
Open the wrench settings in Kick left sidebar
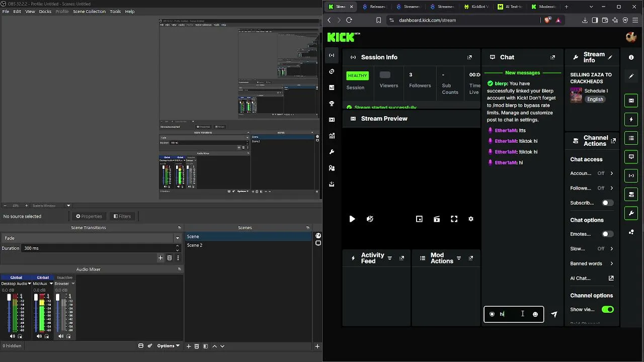point(332,152)
